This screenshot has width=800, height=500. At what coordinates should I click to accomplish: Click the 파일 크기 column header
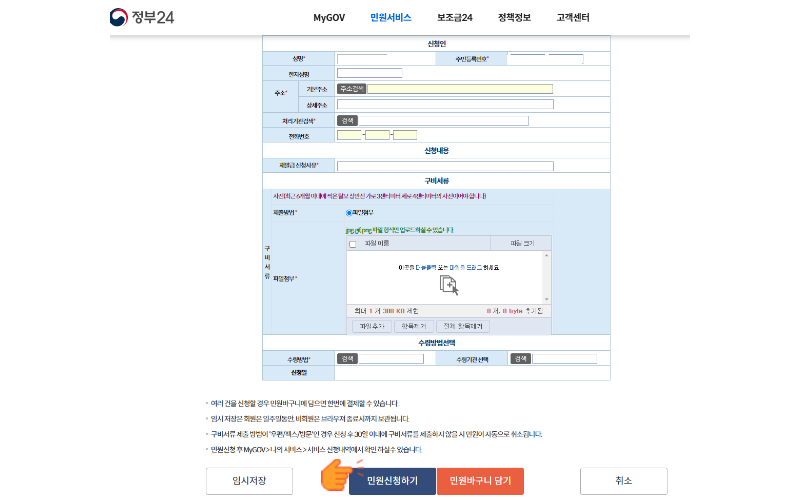(x=521, y=243)
